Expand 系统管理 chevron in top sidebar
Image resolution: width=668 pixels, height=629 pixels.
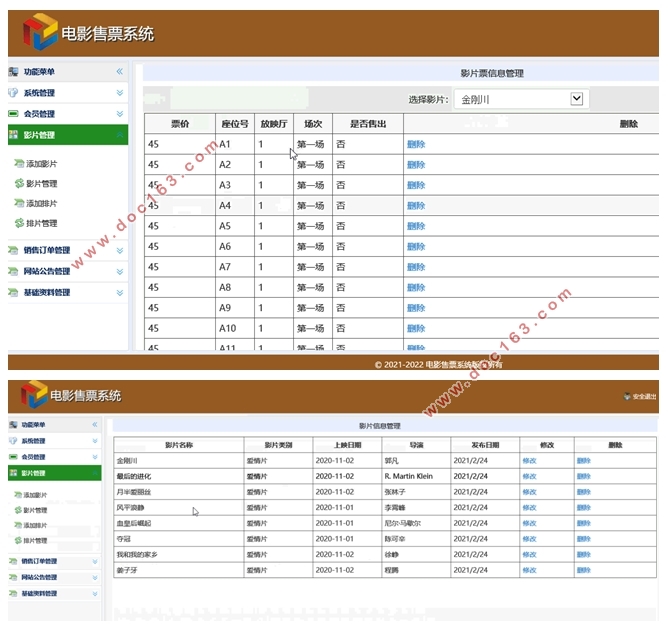tap(120, 92)
